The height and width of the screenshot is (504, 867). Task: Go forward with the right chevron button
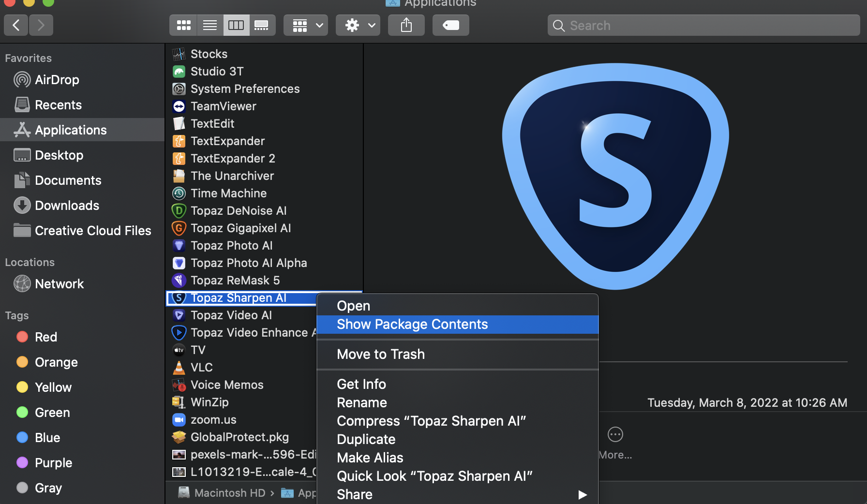41,25
